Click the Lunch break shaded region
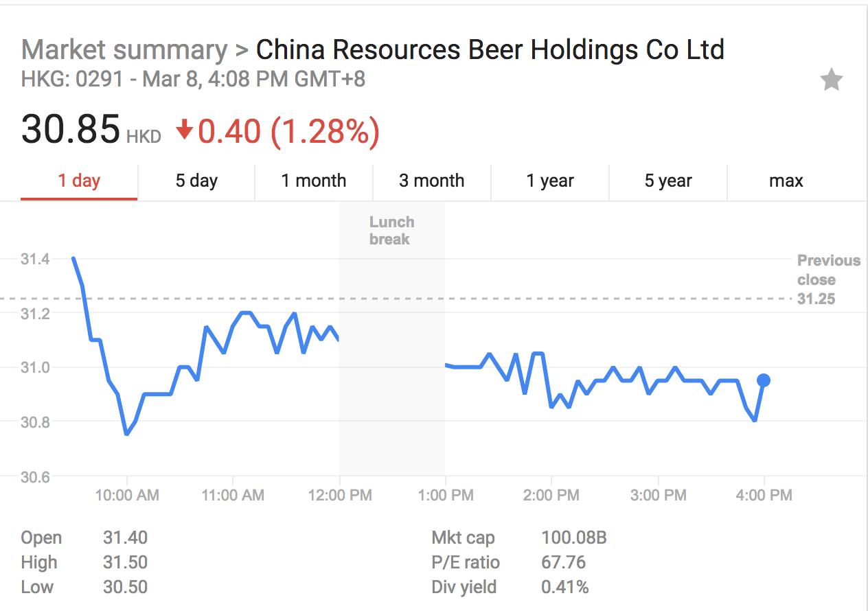The image size is (868, 611). point(391,343)
